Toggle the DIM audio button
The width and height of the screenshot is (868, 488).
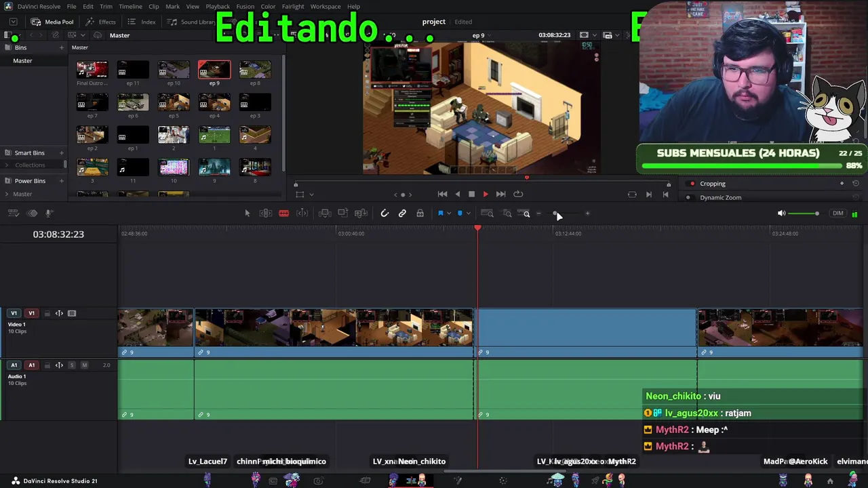coord(838,213)
